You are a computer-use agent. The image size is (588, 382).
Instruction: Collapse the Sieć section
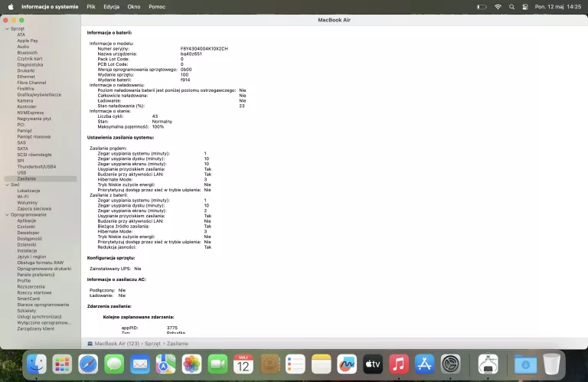[x=7, y=184]
